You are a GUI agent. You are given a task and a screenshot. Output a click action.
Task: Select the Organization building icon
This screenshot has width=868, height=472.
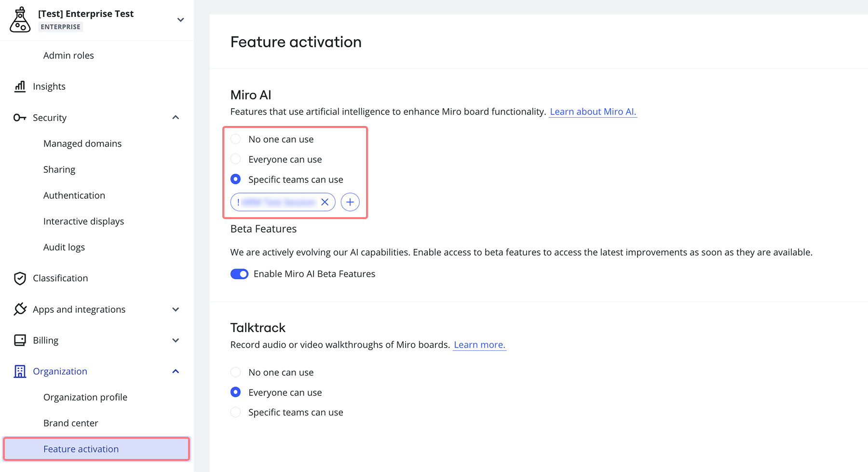pos(19,371)
